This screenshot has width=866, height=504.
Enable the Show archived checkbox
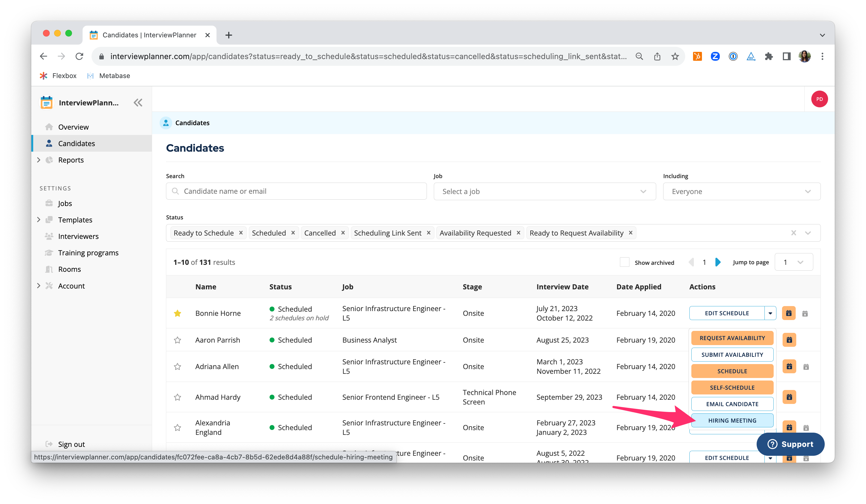point(624,262)
